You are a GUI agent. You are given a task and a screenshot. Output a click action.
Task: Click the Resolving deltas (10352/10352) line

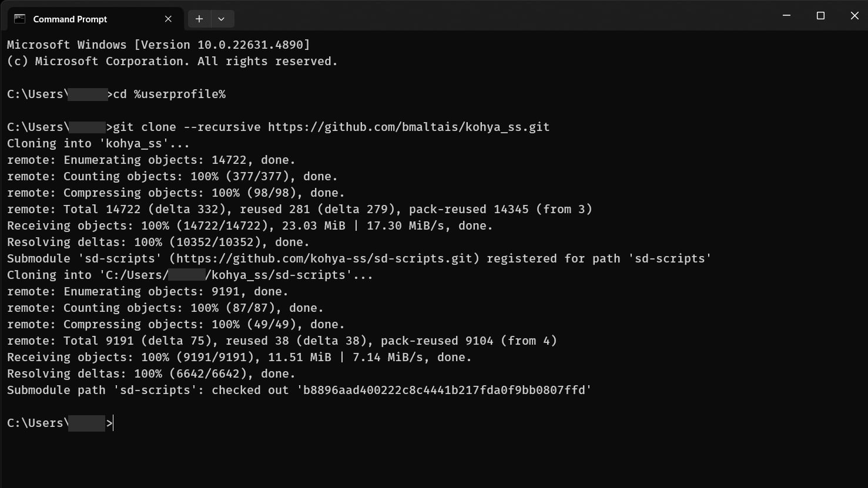click(159, 242)
